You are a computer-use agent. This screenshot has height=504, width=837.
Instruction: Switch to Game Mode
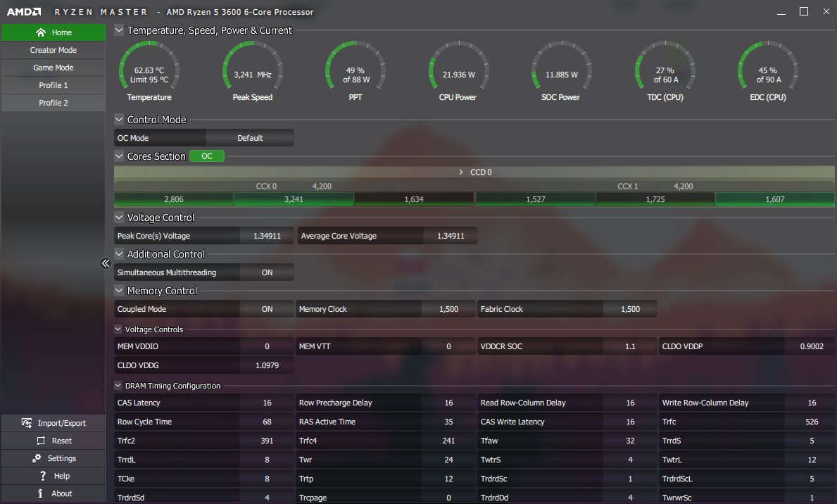pos(54,68)
